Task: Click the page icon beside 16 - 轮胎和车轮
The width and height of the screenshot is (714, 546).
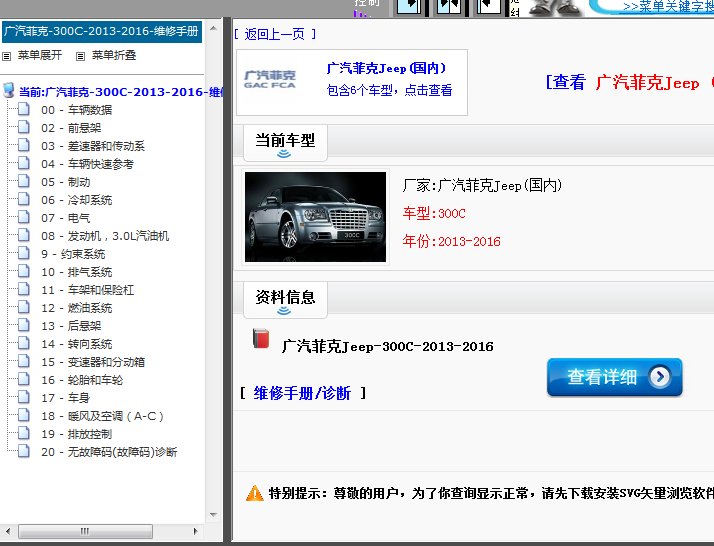Action: (x=24, y=379)
